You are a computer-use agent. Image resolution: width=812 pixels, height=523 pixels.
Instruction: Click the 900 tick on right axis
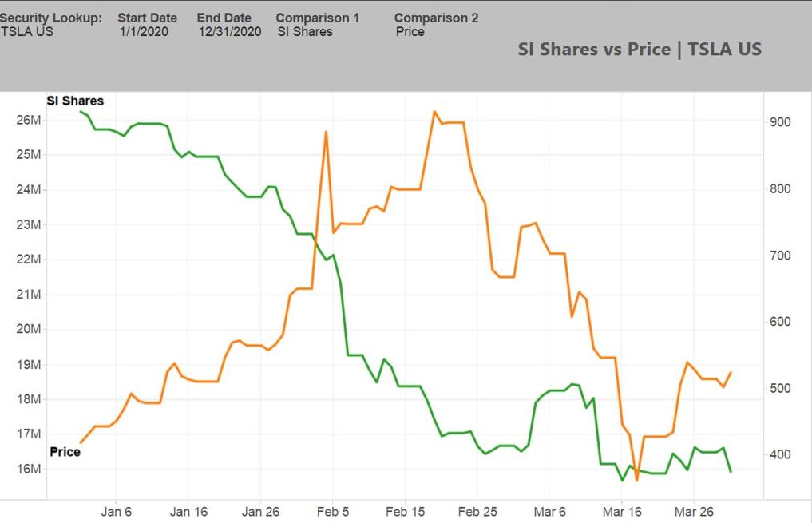tap(780, 122)
